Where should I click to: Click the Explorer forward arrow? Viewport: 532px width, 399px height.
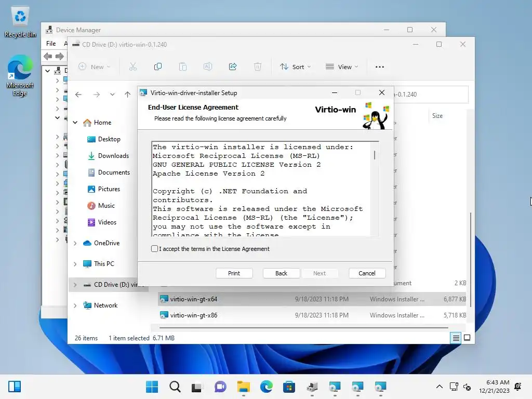[97, 95]
